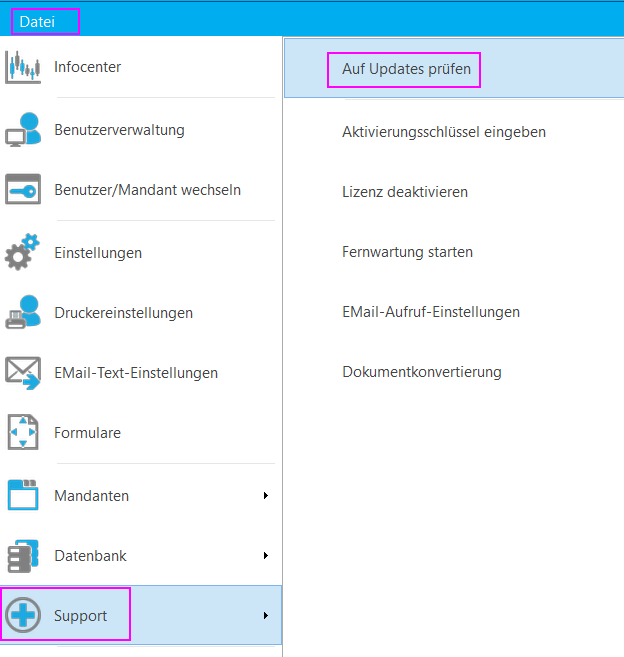Click the Druckereinstellungen printer icon
This screenshot has width=624, height=657.
[23, 313]
